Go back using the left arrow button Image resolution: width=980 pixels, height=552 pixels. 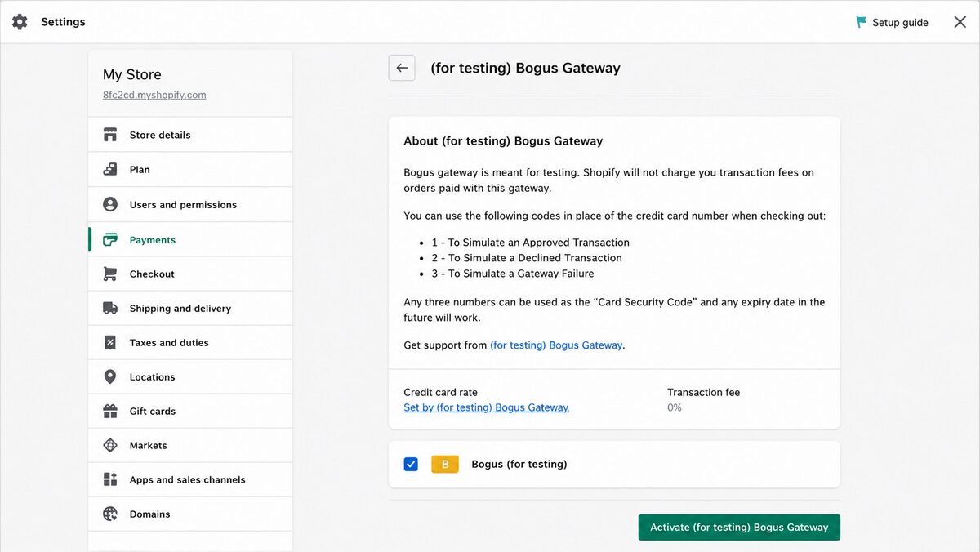402,68
